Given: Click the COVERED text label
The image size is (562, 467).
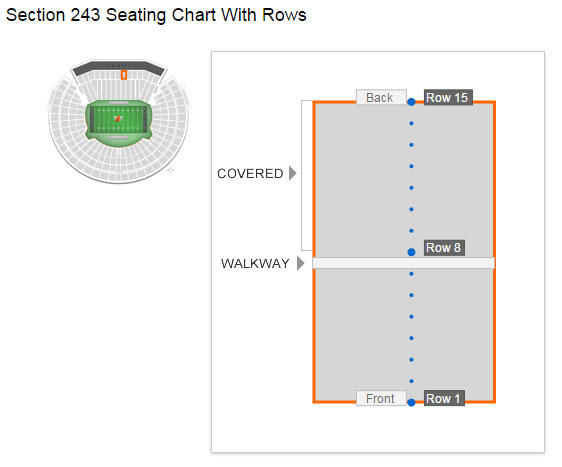Looking at the screenshot, I should [250, 173].
